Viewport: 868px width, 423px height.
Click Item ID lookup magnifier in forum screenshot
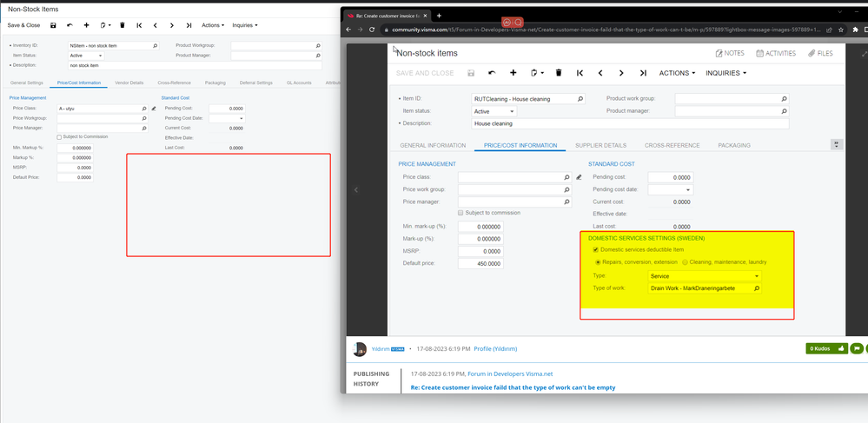pyautogui.click(x=580, y=99)
